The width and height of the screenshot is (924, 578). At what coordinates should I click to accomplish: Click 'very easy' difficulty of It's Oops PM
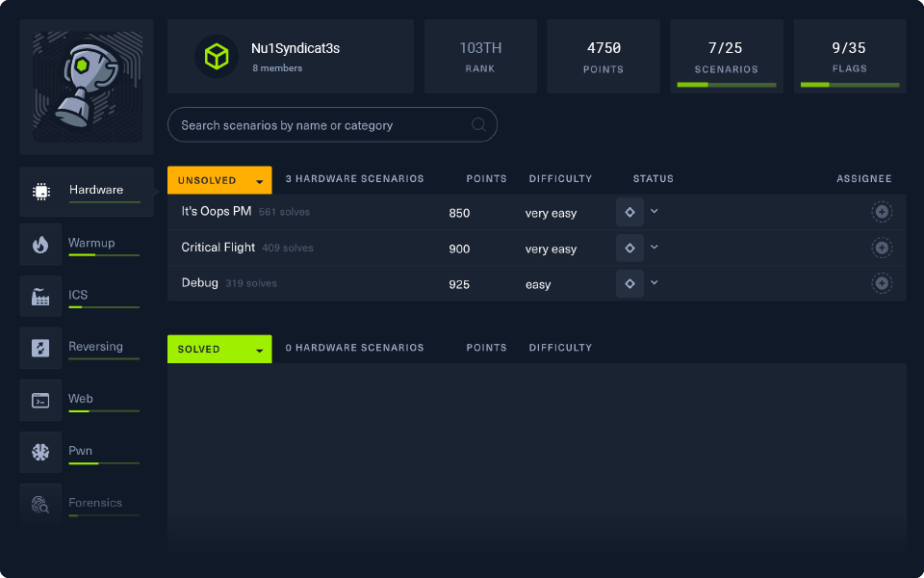(x=551, y=214)
